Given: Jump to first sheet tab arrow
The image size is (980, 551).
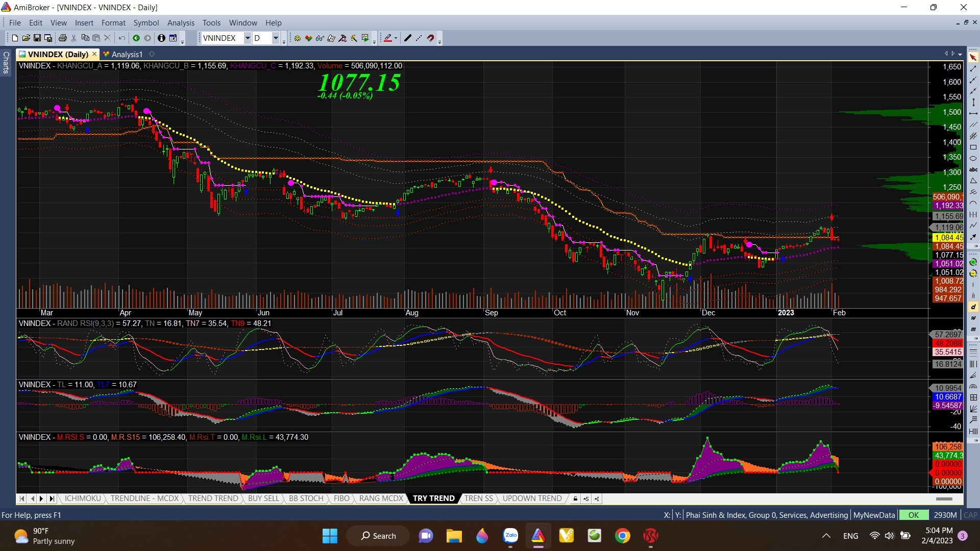Looking at the screenshot, I should coord(21,498).
